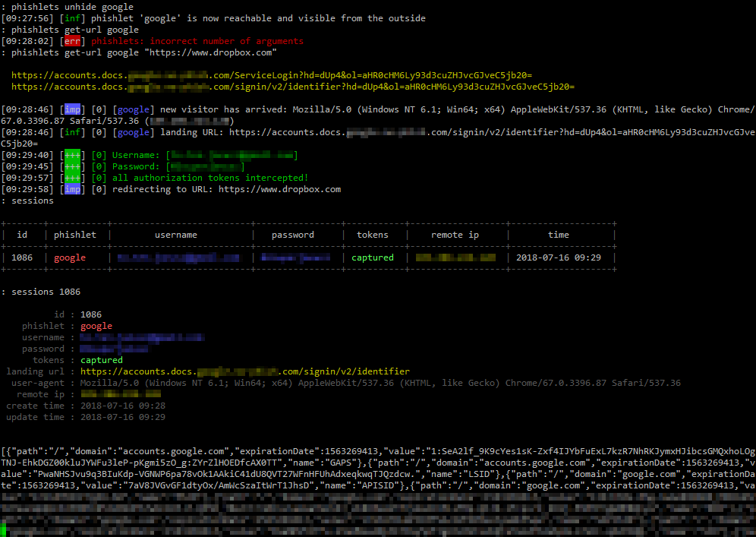Click the 'phishlet' column header

74,235
